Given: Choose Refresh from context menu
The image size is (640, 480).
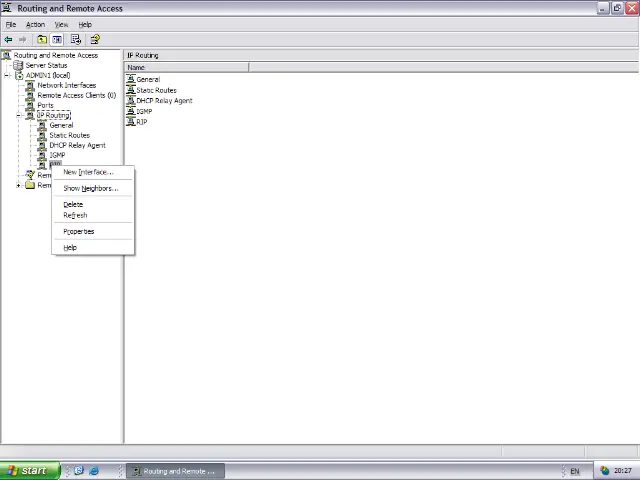Looking at the screenshot, I should point(93,215).
